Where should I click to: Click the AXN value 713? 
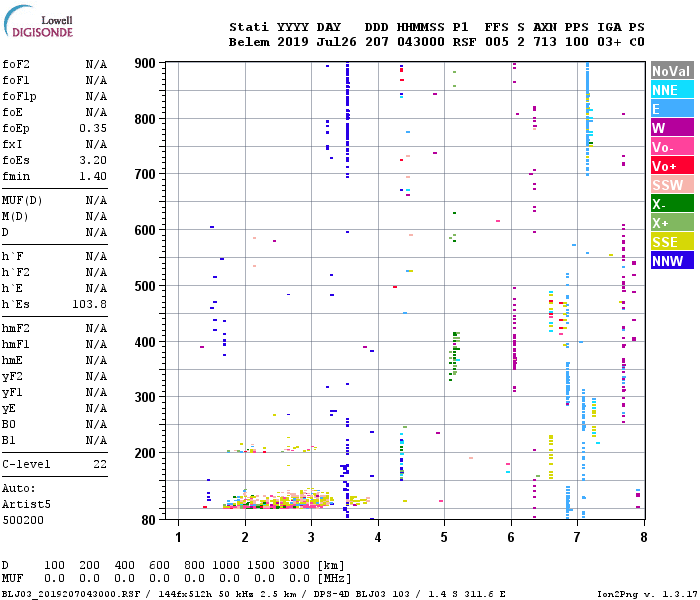click(x=545, y=42)
